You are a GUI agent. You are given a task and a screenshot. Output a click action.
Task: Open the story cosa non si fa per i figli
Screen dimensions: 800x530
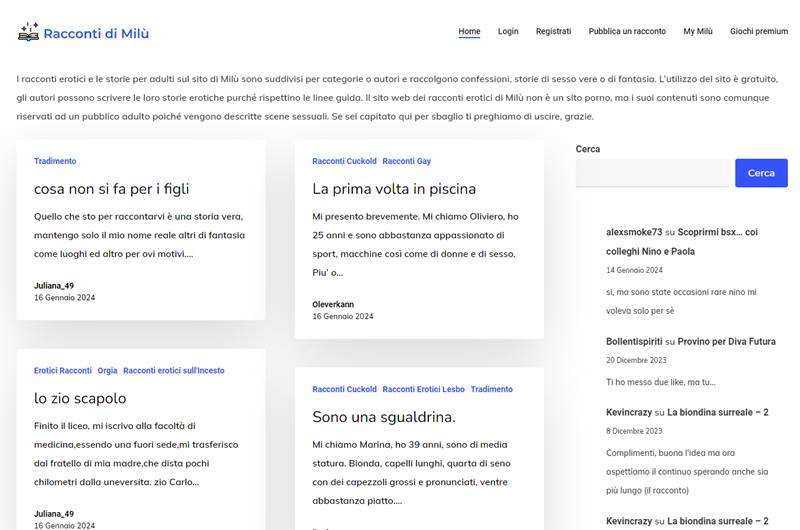tap(111, 189)
